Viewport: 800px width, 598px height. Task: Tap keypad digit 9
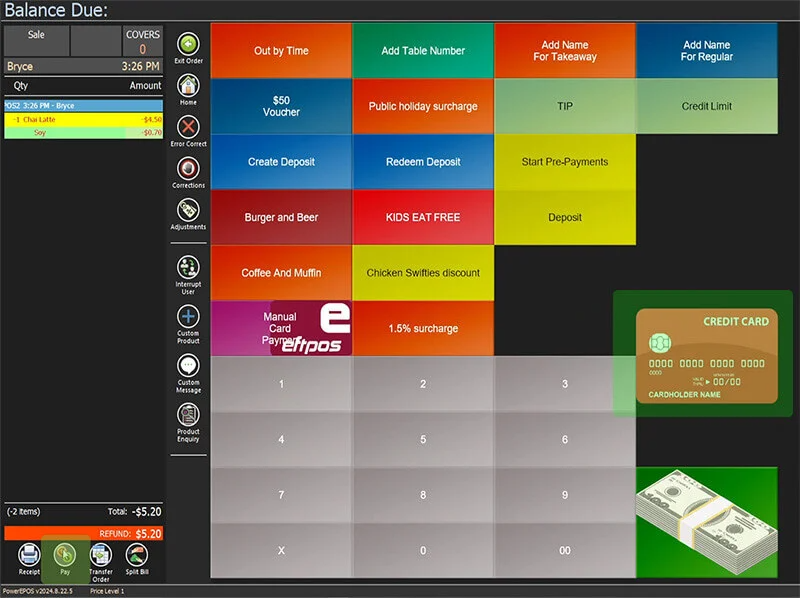click(x=565, y=495)
